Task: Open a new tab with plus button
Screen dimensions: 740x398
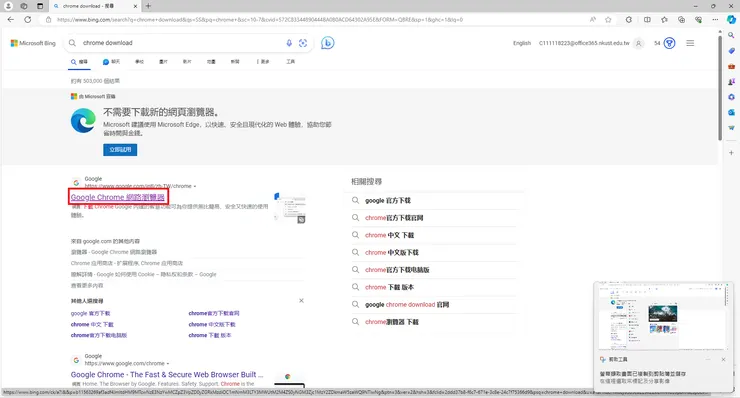Action: 148,6
